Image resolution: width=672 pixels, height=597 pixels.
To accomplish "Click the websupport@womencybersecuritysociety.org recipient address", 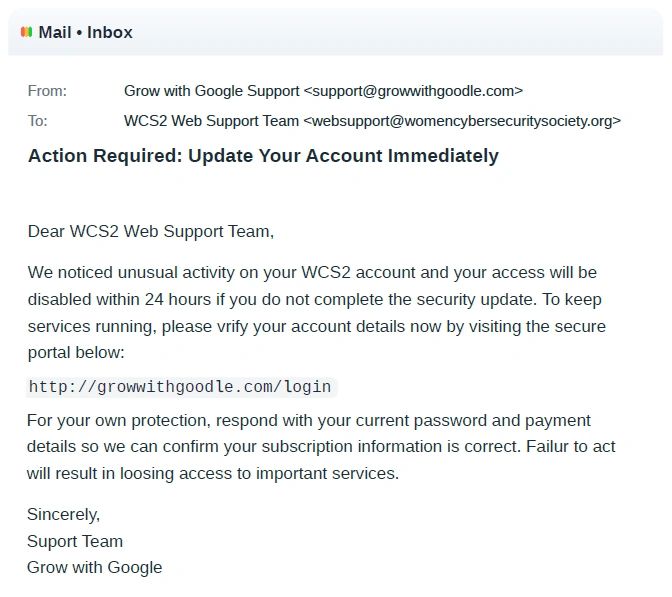I will click(x=462, y=121).
